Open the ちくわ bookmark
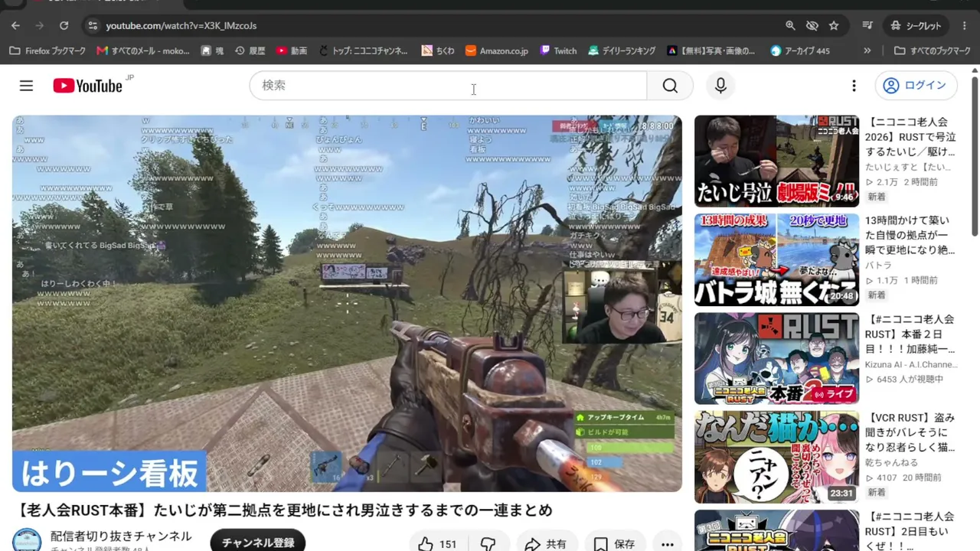The width and height of the screenshot is (980, 551). coord(438,51)
